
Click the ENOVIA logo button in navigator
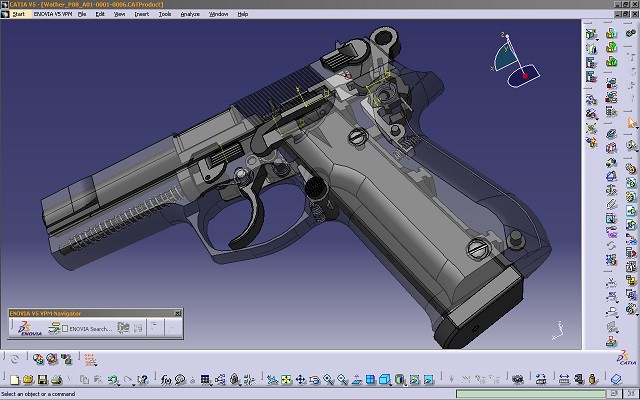[28, 328]
